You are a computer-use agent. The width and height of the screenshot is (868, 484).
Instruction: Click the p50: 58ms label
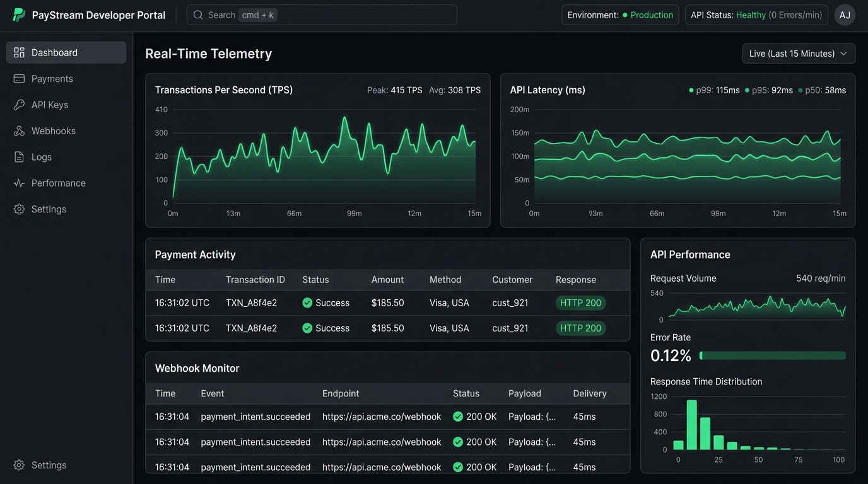tap(826, 90)
